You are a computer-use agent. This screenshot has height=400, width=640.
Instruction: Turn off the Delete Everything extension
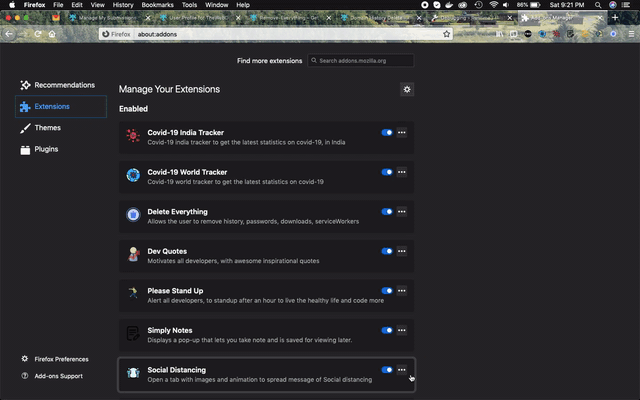pyautogui.click(x=387, y=211)
